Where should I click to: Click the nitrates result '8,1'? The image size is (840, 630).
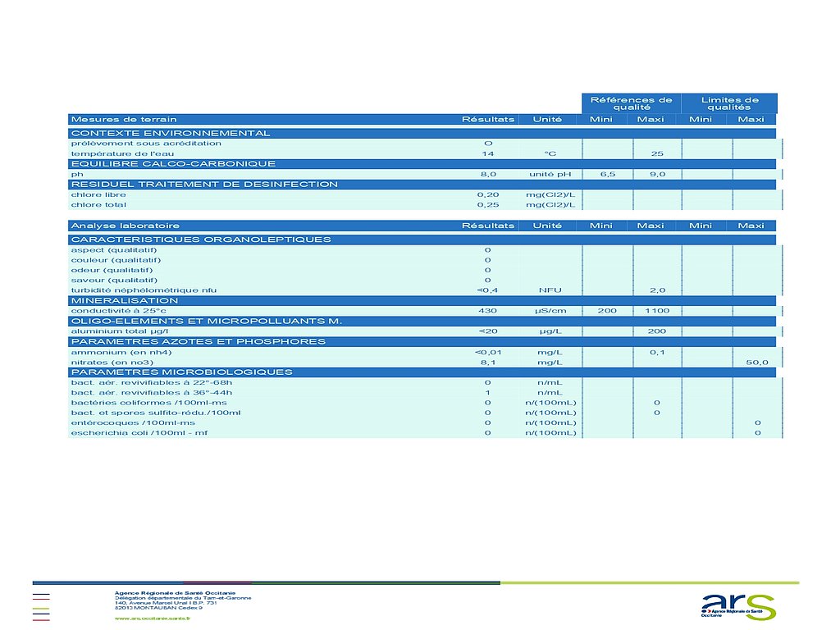click(488, 363)
